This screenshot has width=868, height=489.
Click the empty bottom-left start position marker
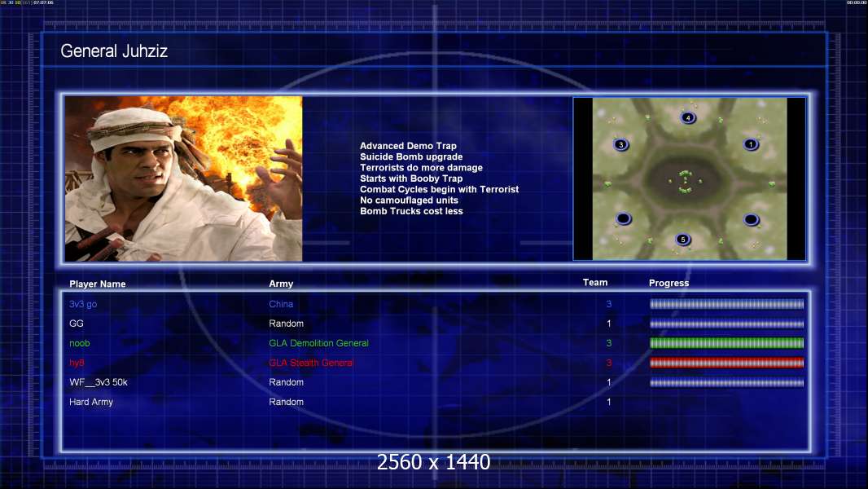click(623, 218)
